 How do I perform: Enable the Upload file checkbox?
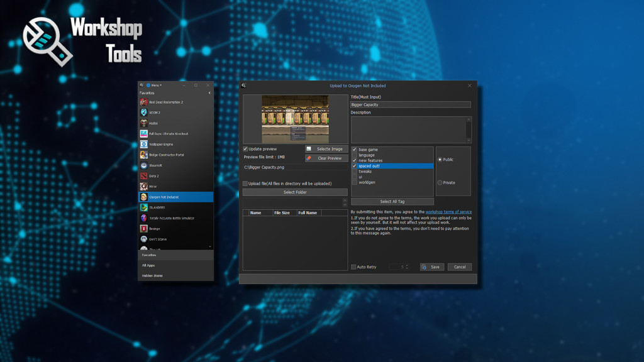click(x=247, y=183)
